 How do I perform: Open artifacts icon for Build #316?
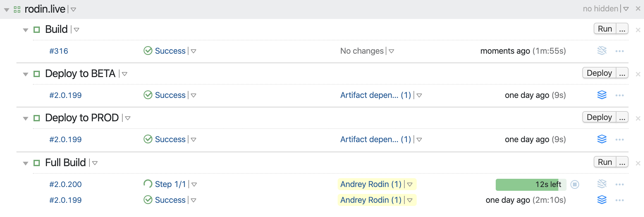[602, 51]
